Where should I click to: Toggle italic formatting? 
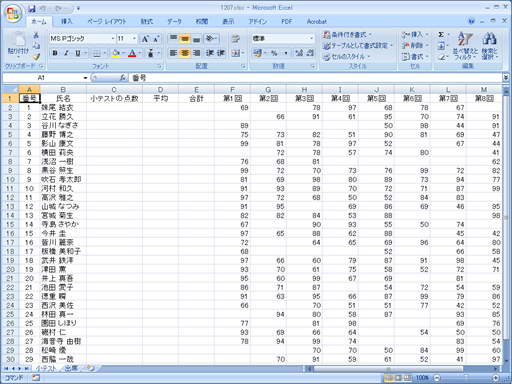[66, 53]
